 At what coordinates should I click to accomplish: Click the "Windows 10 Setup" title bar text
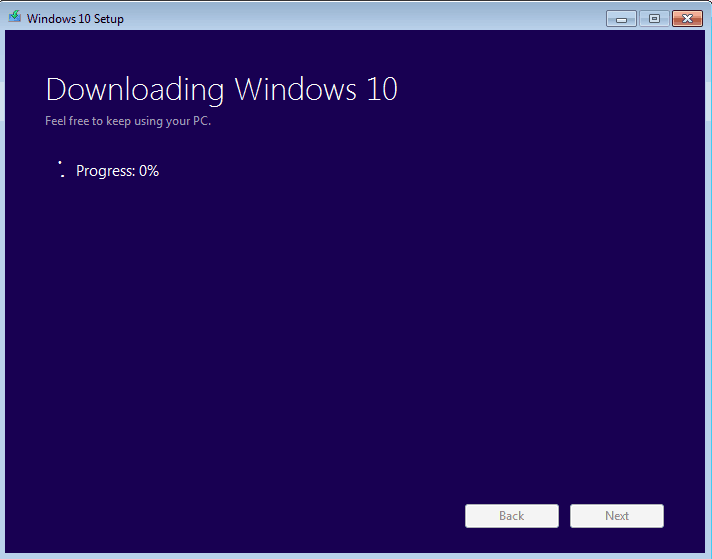point(75,18)
